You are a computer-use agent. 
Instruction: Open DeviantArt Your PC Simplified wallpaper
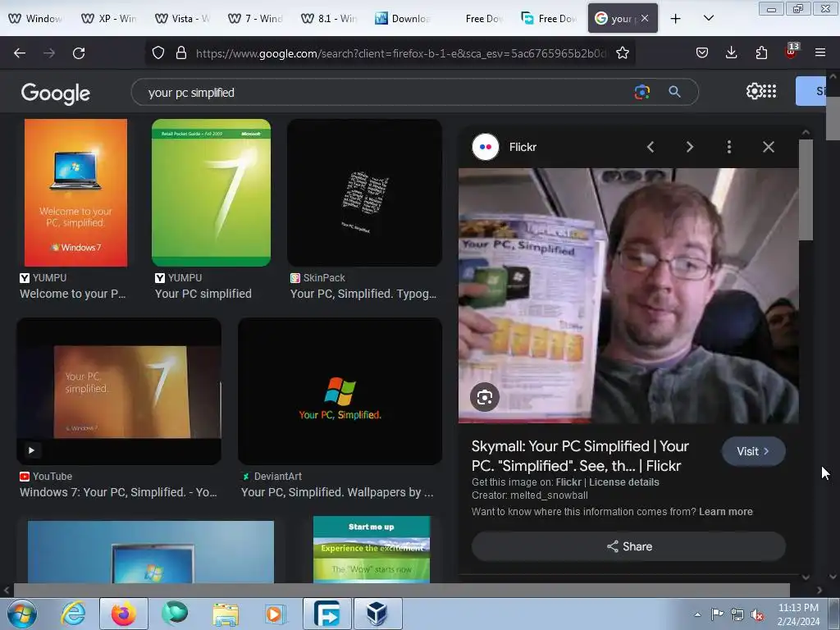[340, 391]
